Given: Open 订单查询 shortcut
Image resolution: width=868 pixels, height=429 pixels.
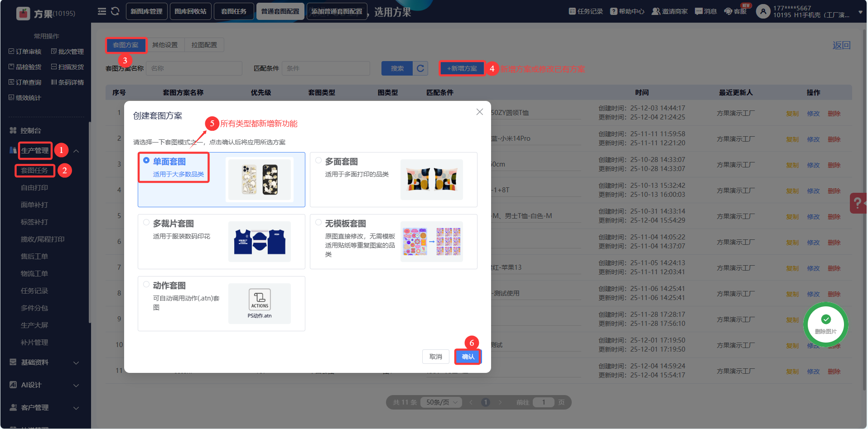Looking at the screenshot, I should pyautogui.click(x=25, y=82).
